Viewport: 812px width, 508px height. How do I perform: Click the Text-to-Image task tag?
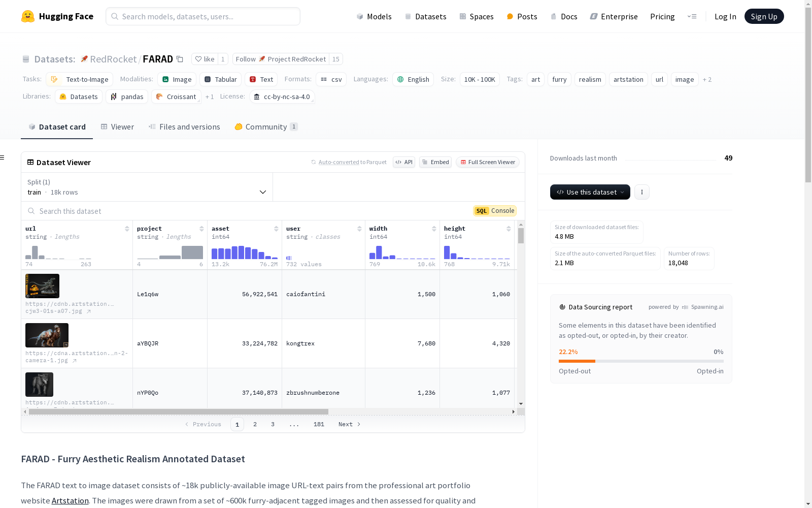[x=79, y=79]
